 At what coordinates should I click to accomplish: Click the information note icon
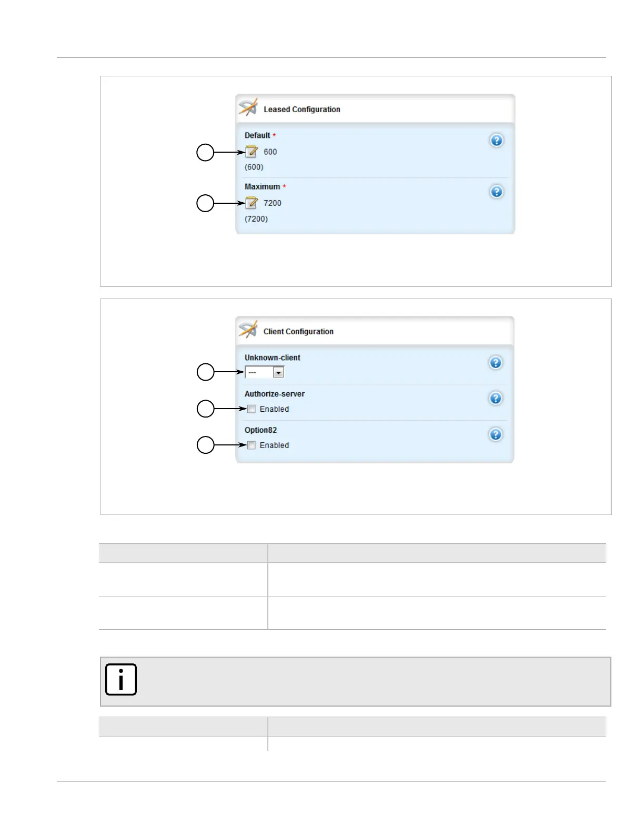[121, 680]
